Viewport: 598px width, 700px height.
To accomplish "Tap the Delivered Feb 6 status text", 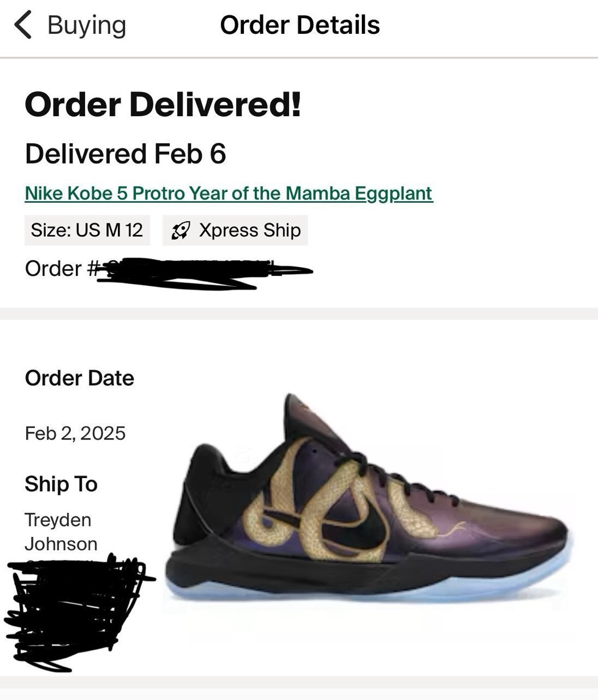I will tap(125, 153).
